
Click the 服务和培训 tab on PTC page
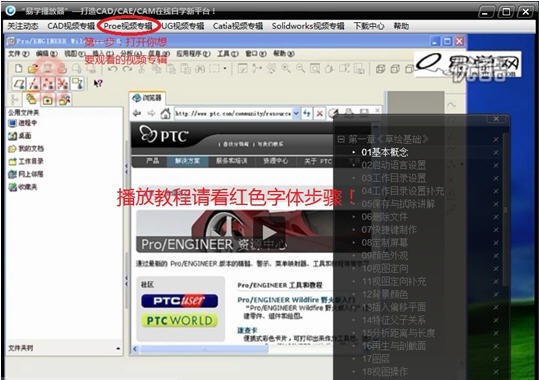pyautogui.click(x=231, y=161)
